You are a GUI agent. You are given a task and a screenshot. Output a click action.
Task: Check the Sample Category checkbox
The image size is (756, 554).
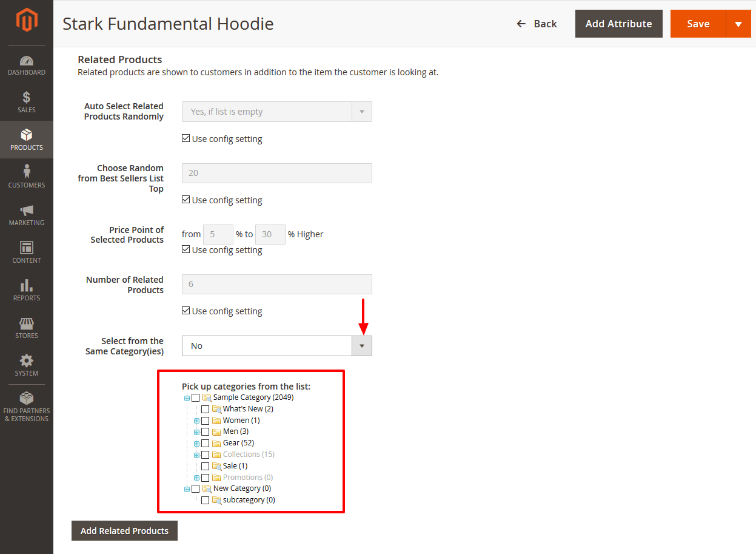(x=195, y=398)
